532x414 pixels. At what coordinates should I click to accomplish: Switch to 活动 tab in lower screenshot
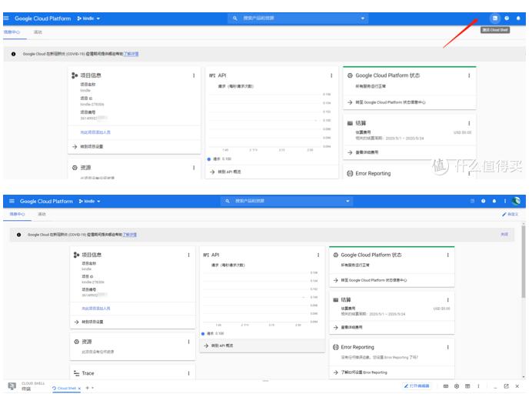42,214
